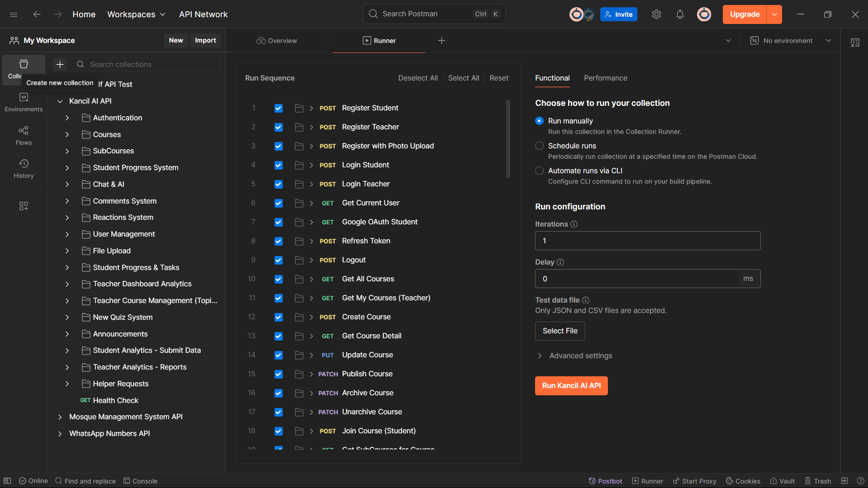Viewport: 868px width, 488px height.
Task: Select the Schedule runs radio button
Action: point(539,146)
